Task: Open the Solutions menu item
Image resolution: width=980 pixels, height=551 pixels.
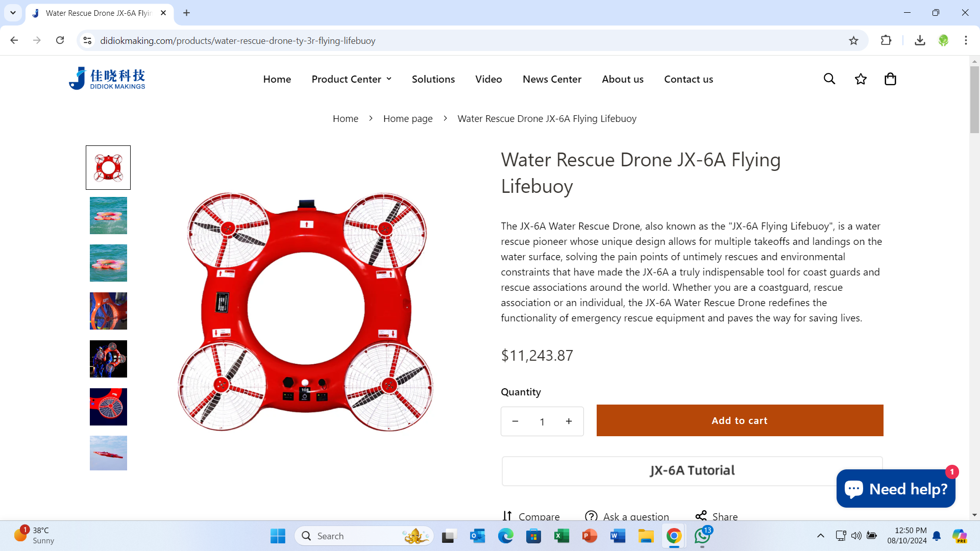Action: click(x=433, y=79)
